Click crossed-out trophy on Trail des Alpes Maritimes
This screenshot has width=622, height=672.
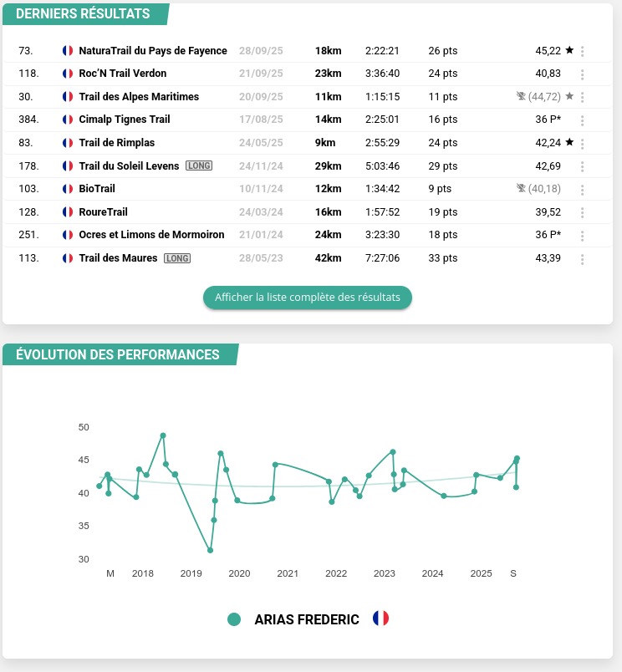point(521,96)
